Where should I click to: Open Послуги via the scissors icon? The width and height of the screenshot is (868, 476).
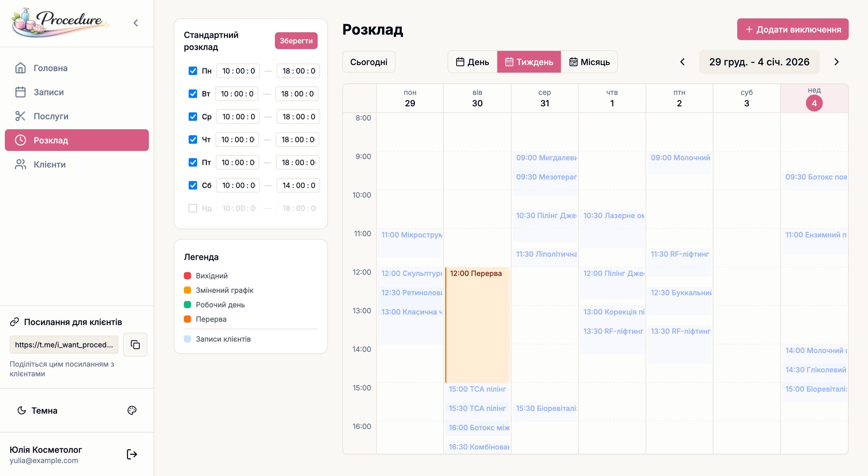point(20,116)
